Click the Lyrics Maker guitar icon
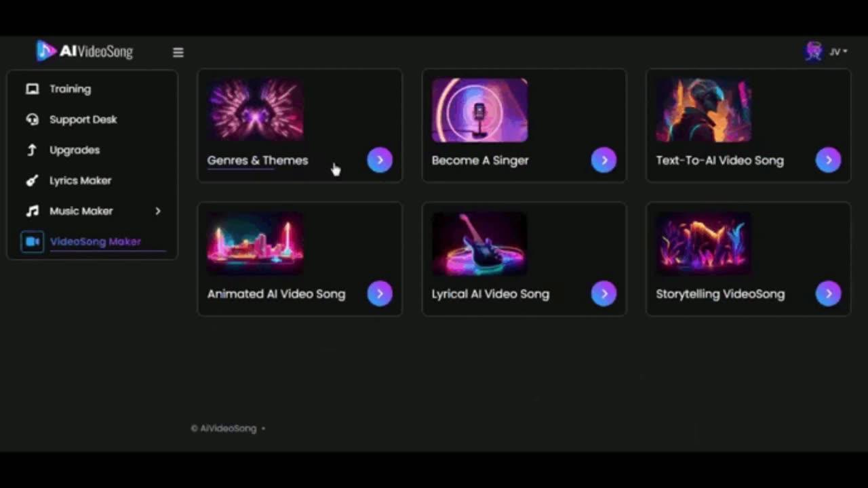This screenshot has width=868, height=488. pyautogui.click(x=32, y=180)
